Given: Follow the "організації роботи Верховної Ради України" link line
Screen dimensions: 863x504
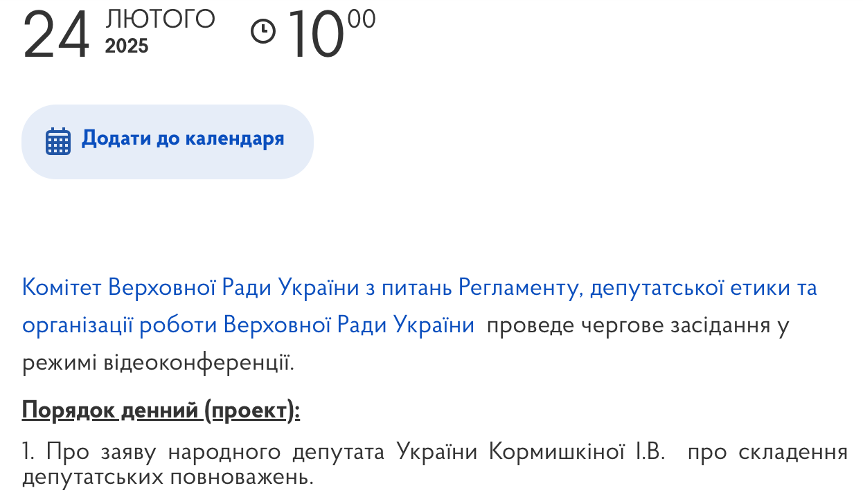Looking at the screenshot, I should click(248, 325).
